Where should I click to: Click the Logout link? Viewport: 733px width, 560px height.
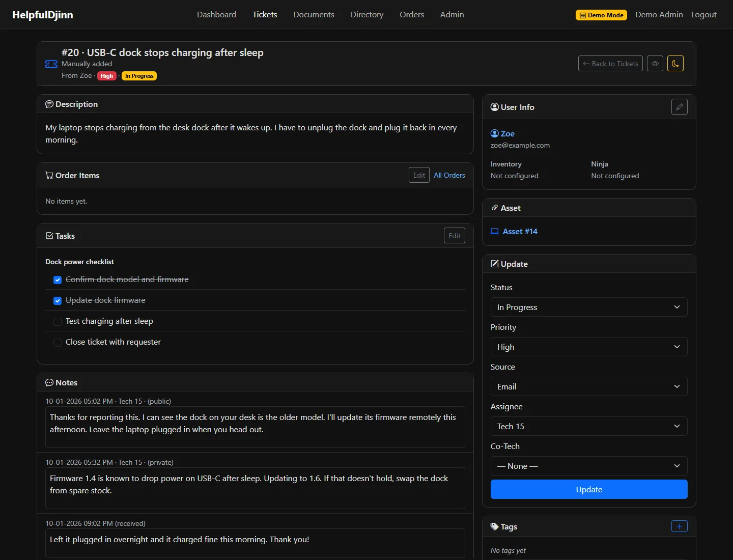(703, 15)
